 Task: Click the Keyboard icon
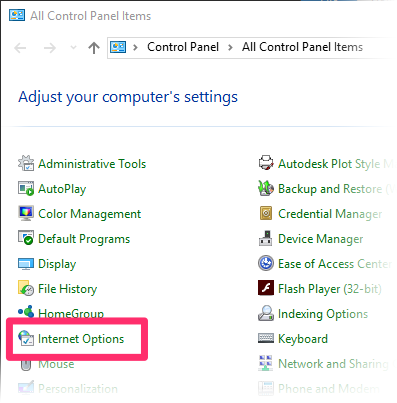[x=266, y=338]
